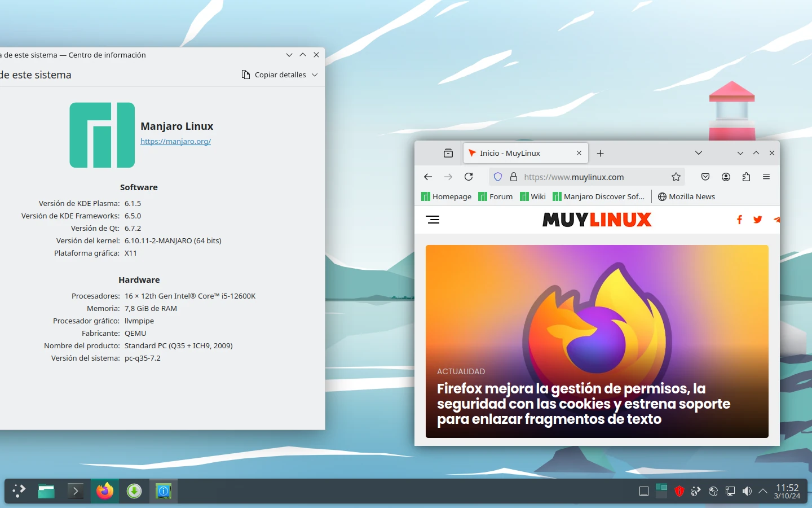Open the Firefox hamburger application menu
This screenshot has height=508, width=812.
(766, 177)
